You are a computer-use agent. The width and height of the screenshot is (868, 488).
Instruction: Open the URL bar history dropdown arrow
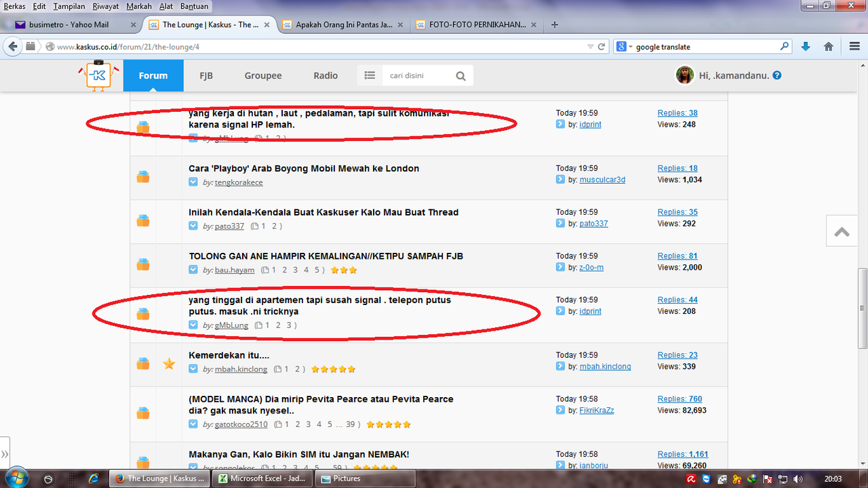click(x=590, y=47)
